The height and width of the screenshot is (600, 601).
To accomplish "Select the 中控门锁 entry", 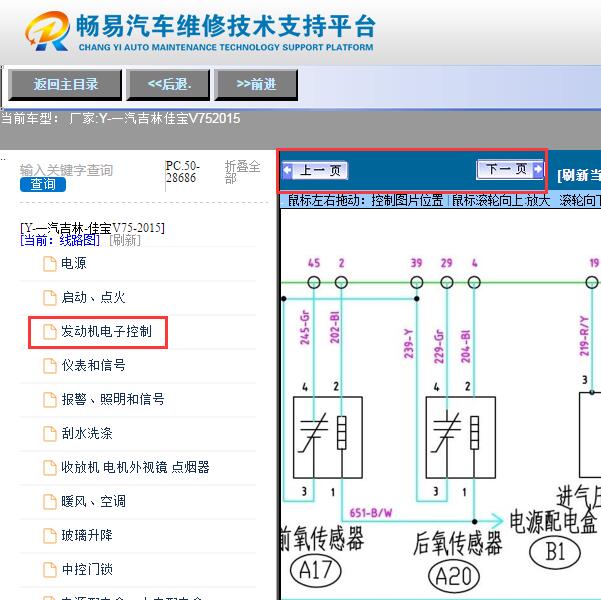I will tap(87, 569).
